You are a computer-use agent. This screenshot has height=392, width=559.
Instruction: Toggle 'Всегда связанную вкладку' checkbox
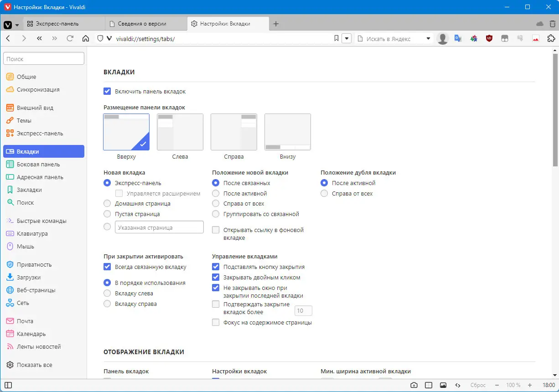107,267
